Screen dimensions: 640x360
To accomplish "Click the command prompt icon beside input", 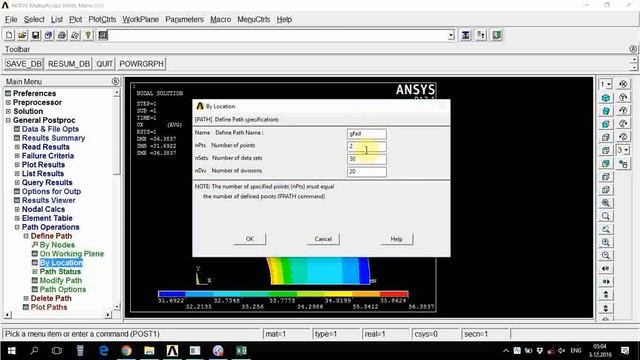I will click(103, 36).
